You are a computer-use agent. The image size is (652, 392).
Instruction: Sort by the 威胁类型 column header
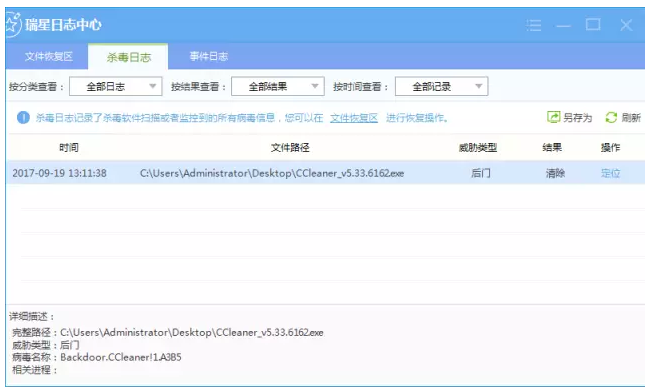(x=478, y=148)
